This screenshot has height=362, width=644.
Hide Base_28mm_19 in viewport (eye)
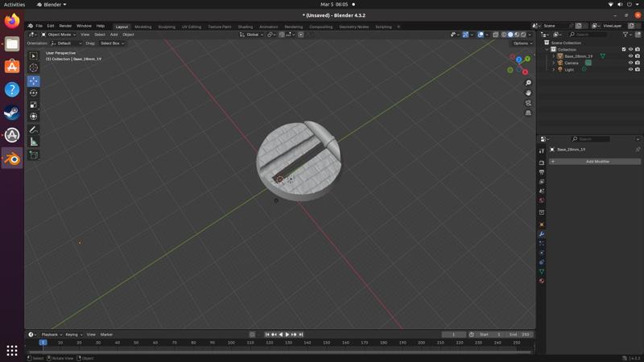pyautogui.click(x=630, y=56)
